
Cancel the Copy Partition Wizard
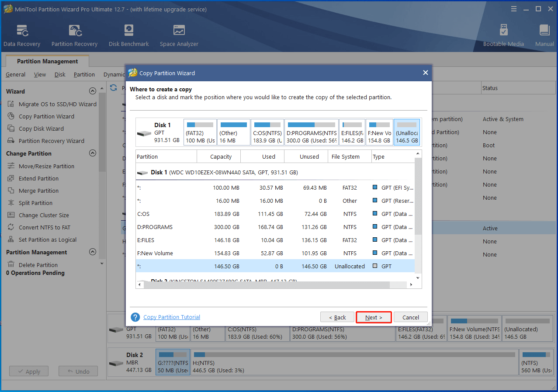pyautogui.click(x=411, y=317)
